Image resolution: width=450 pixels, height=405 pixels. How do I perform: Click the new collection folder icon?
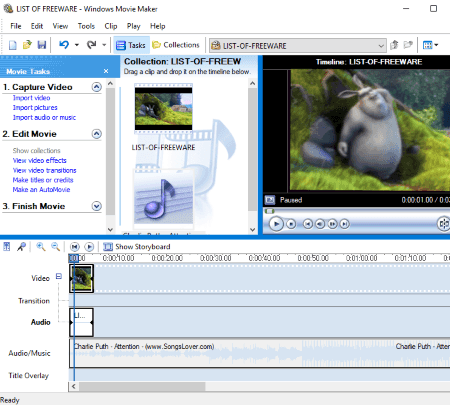coord(408,45)
